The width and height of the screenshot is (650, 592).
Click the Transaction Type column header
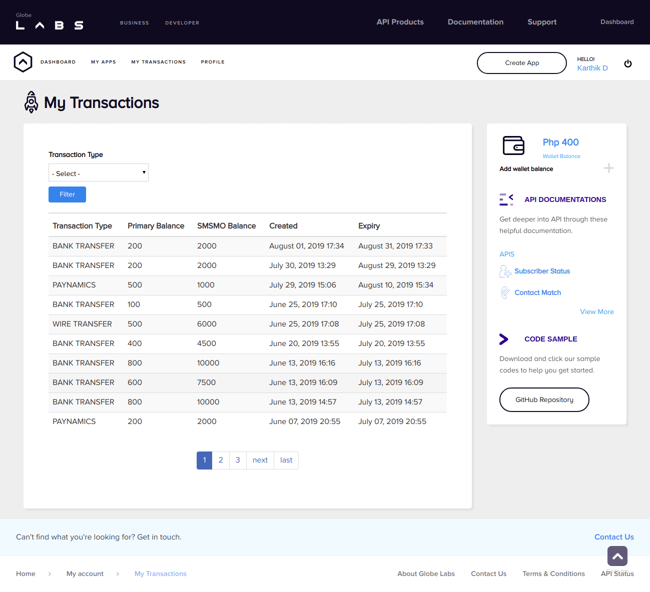(82, 226)
